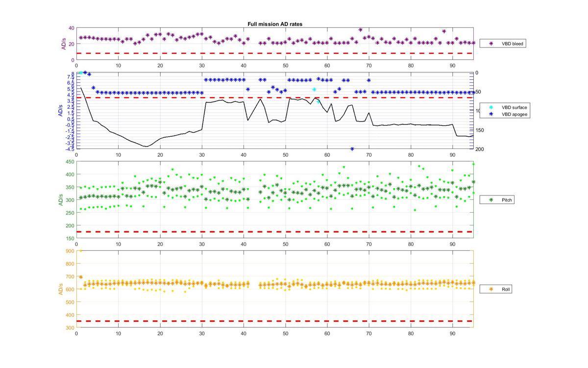The width and height of the screenshot is (588, 368).
Task: Click the blue "AD/s" y-axis label
Action: (x=61, y=110)
